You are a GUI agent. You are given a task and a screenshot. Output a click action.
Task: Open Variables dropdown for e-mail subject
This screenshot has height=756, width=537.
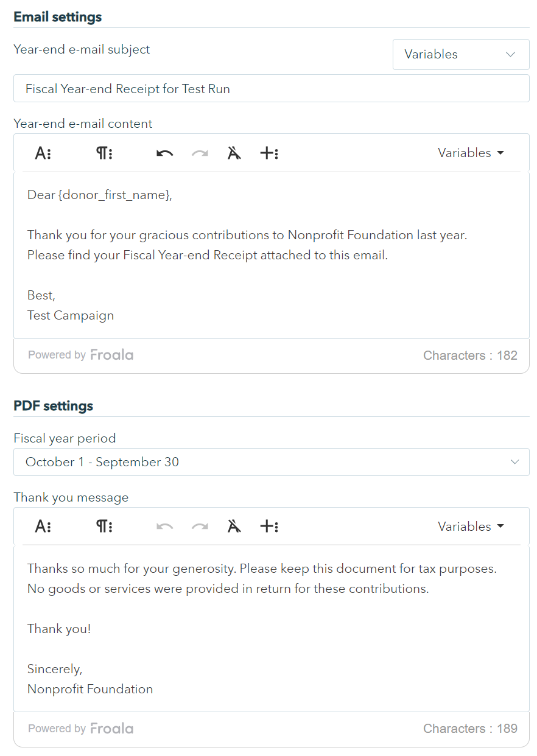460,55
